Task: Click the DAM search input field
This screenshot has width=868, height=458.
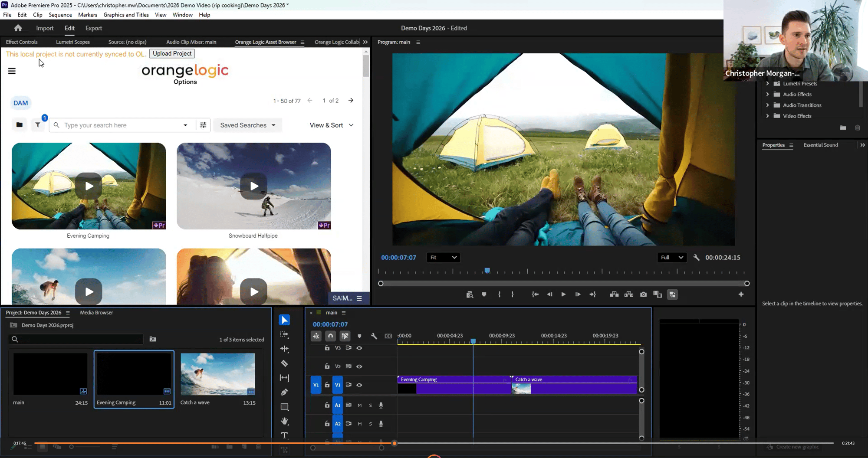Action: pos(123,125)
